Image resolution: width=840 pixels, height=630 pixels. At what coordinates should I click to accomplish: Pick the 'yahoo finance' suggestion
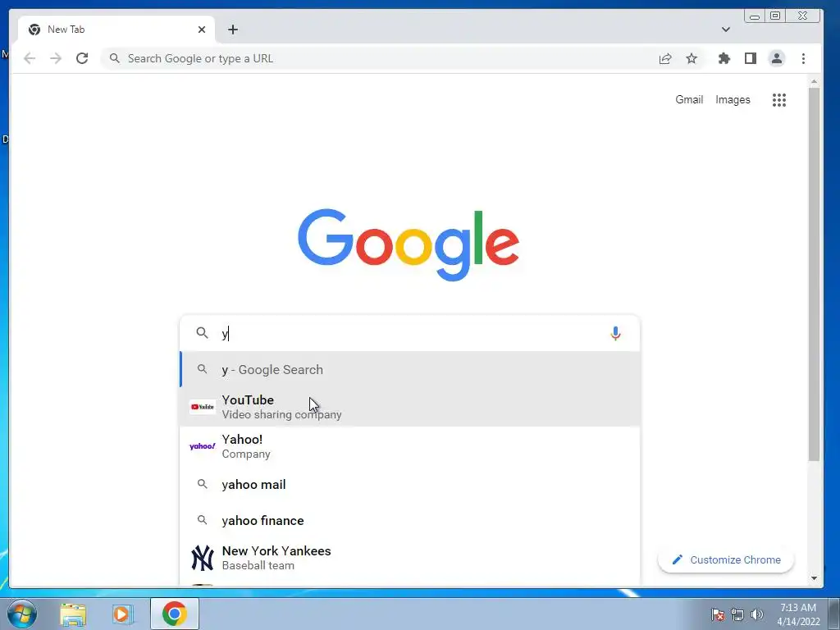click(410, 520)
